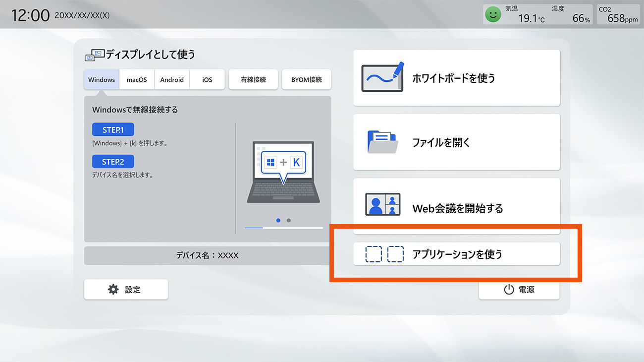Image resolution: width=644 pixels, height=362 pixels.
Task: Open the whiteboard pen icon
Action: [382, 77]
